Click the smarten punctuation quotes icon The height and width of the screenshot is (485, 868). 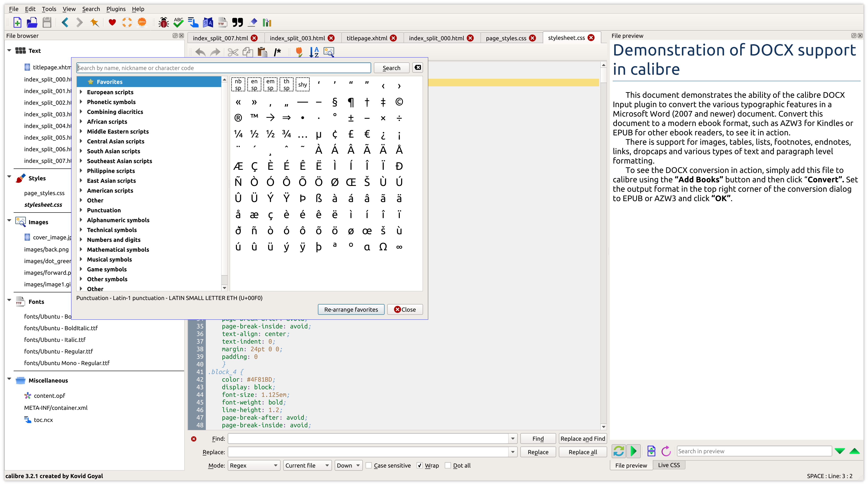(237, 23)
